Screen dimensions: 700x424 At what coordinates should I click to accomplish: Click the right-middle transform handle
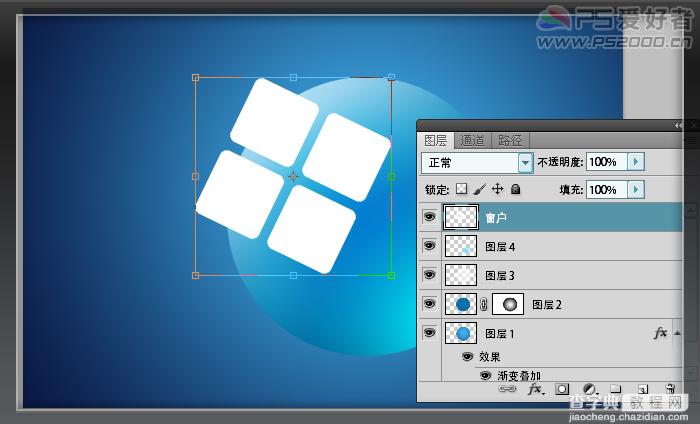point(392,176)
